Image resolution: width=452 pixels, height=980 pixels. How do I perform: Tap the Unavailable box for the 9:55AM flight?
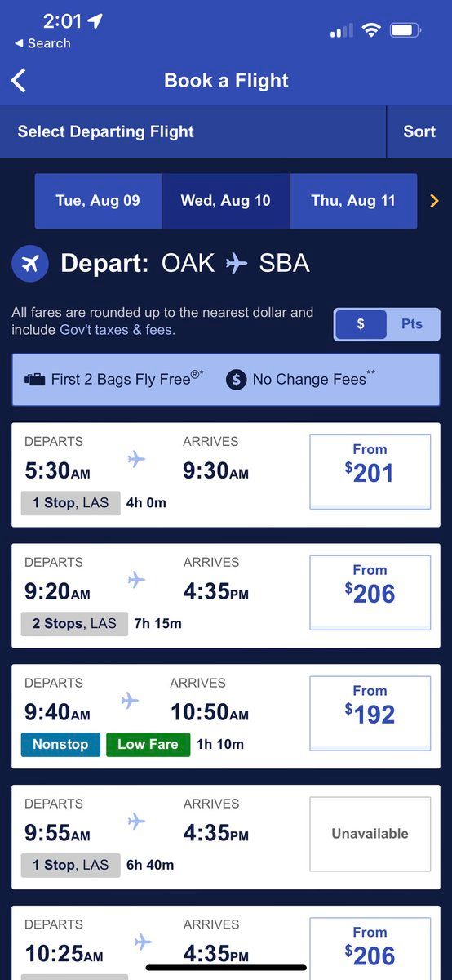pos(370,834)
